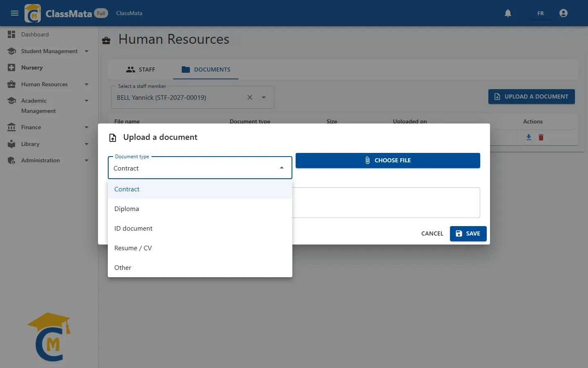
Task: Select the Contract option in the list
Action: click(200, 189)
